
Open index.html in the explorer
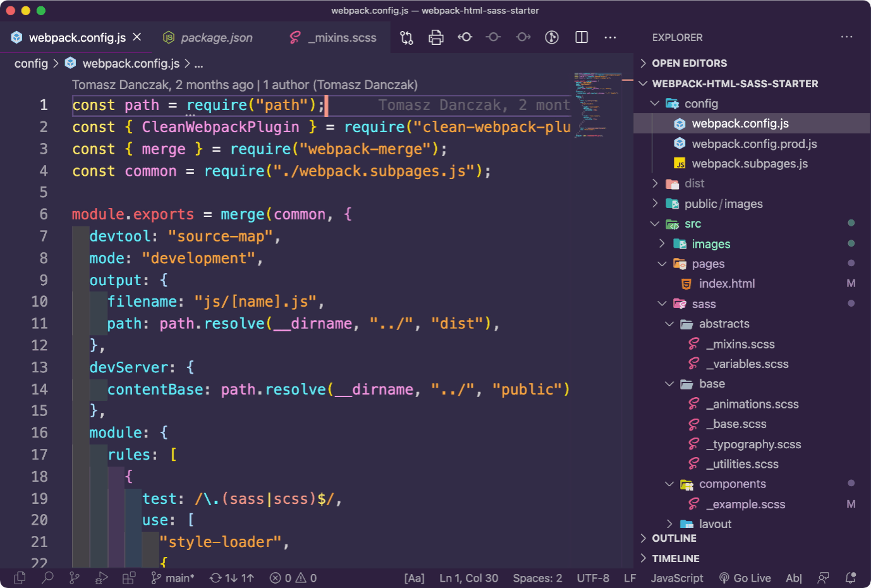click(x=726, y=283)
